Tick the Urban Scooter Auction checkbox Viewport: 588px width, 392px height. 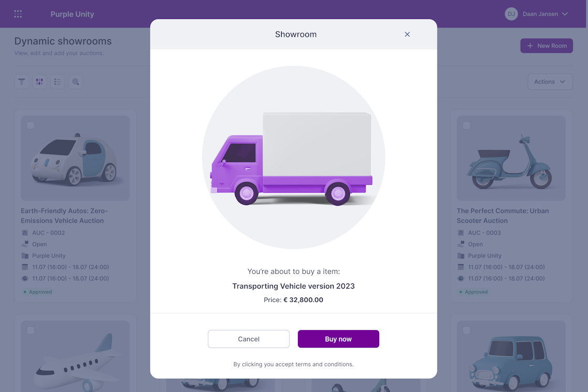tap(466, 125)
